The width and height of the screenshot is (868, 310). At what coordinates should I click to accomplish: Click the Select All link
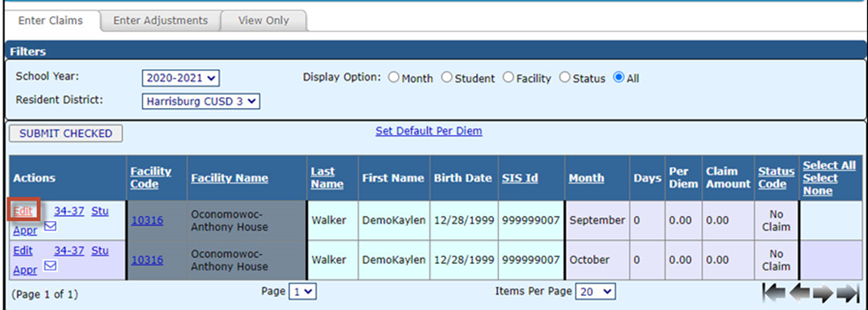(x=829, y=166)
